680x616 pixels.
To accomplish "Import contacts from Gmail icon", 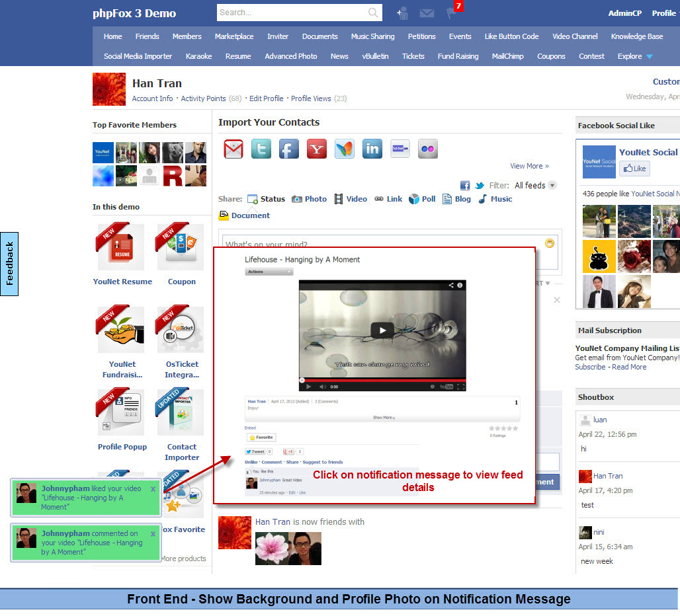I will (x=234, y=149).
